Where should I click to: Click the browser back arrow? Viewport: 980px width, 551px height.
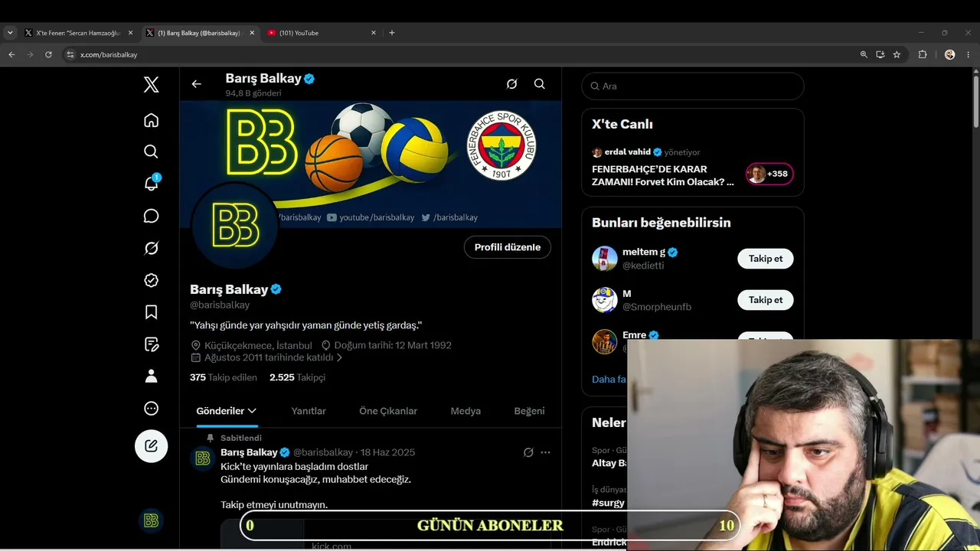11,54
